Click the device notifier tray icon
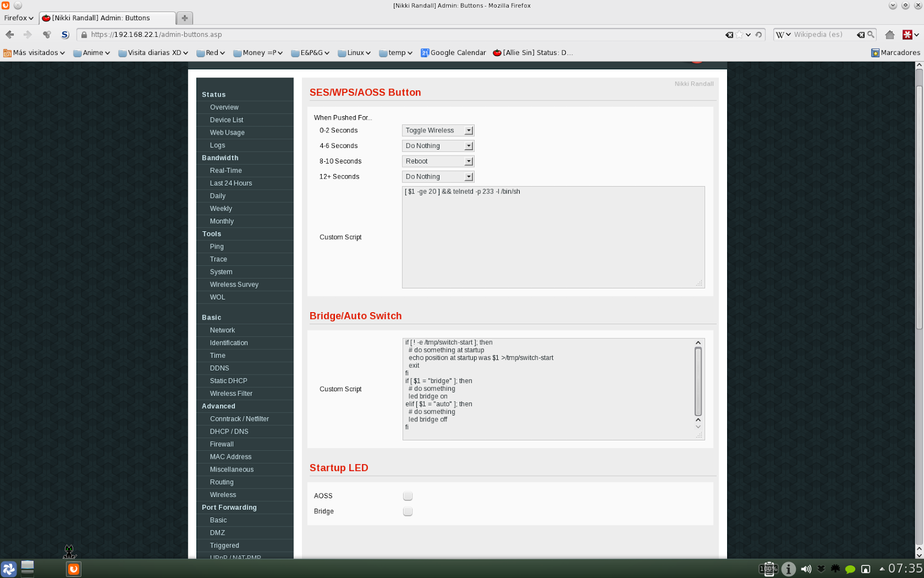This screenshot has width=924, height=578. pos(866,569)
